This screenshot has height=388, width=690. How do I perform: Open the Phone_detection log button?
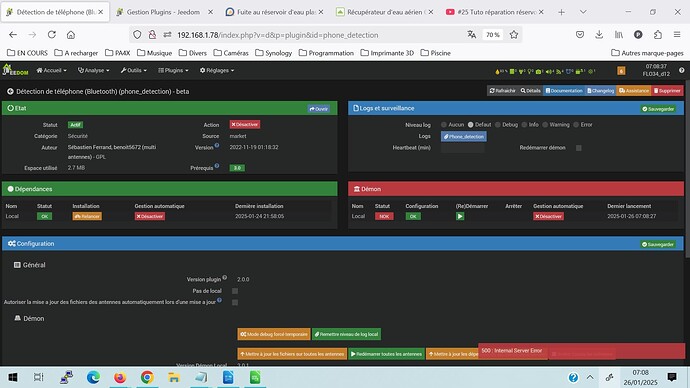coord(464,137)
